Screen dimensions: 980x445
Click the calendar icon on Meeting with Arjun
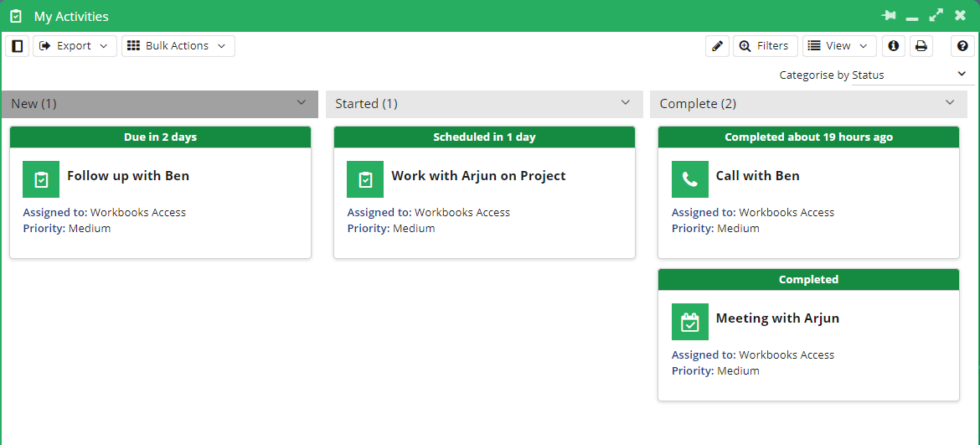tap(690, 322)
